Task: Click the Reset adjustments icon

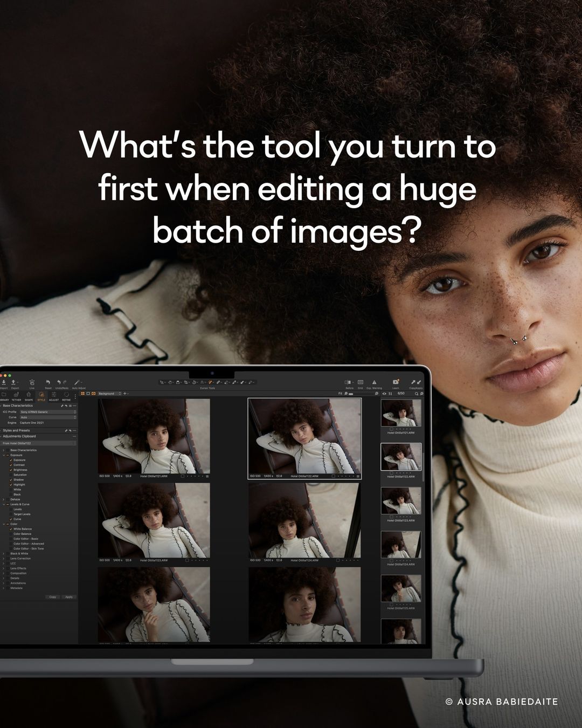Action: click(48, 382)
